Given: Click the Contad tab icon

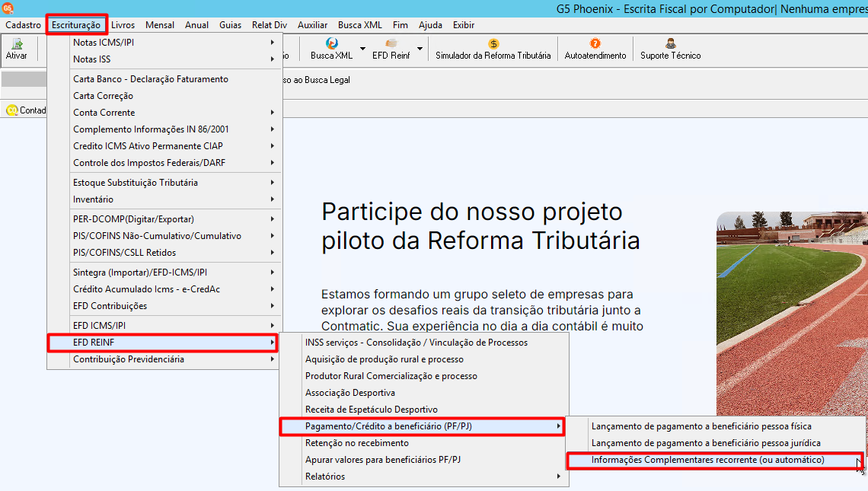Looking at the screenshot, I should point(11,110).
